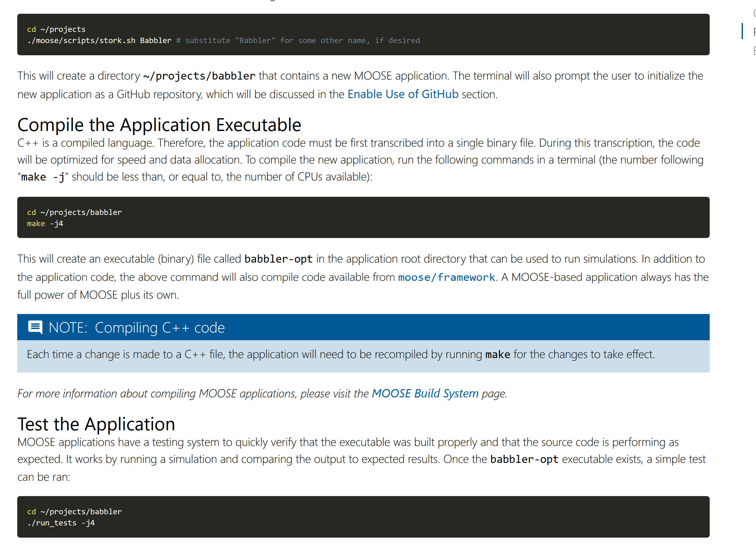Click 'cd ~/projects/babbler' above make -j4
The width and height of the screenshot is (756, 552).
(x=74, y=212)
